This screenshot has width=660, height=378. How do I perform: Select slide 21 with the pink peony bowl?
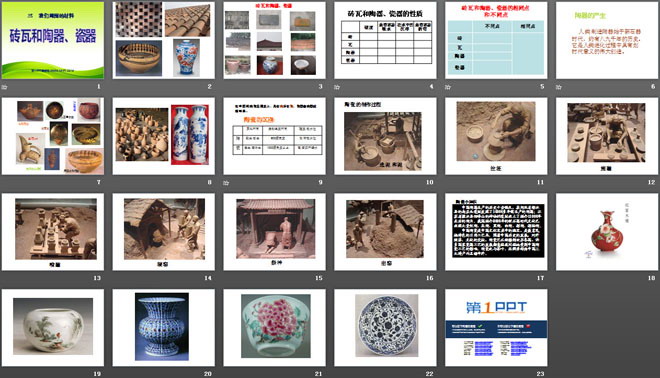274,327
